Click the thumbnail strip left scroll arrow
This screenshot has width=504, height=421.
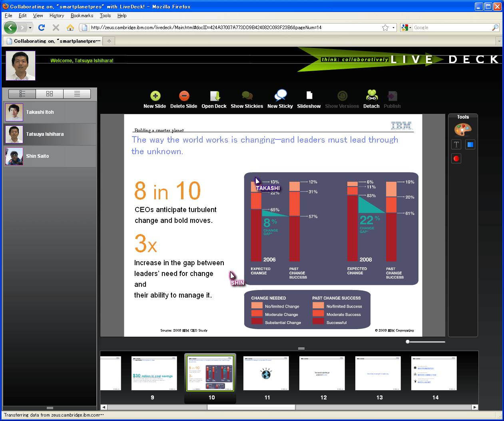(104, 407)
